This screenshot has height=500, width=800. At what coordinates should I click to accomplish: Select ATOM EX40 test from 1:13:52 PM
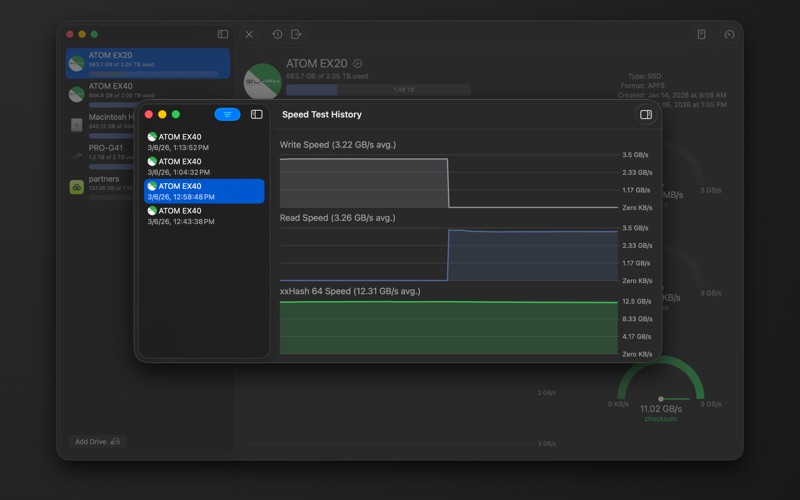[x=204, y=142]
